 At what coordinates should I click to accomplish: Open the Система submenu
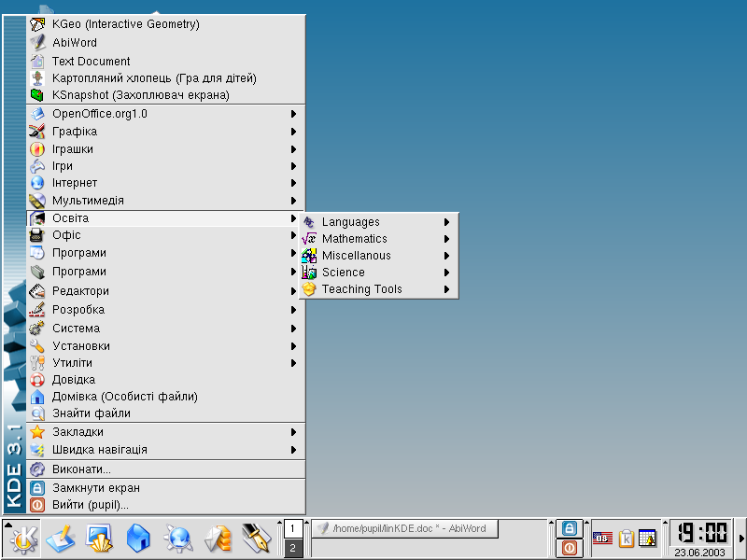[x=166, y=329]
